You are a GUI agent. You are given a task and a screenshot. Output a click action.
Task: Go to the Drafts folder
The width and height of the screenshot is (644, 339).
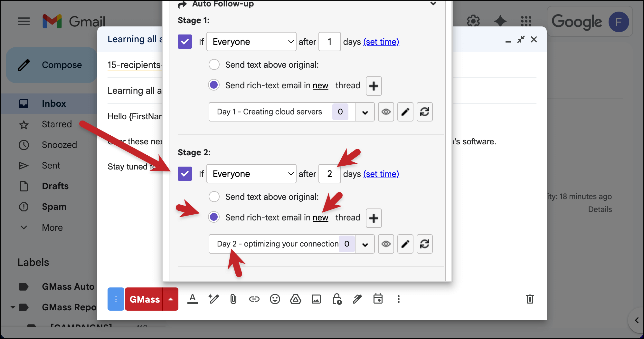point(55,186)
